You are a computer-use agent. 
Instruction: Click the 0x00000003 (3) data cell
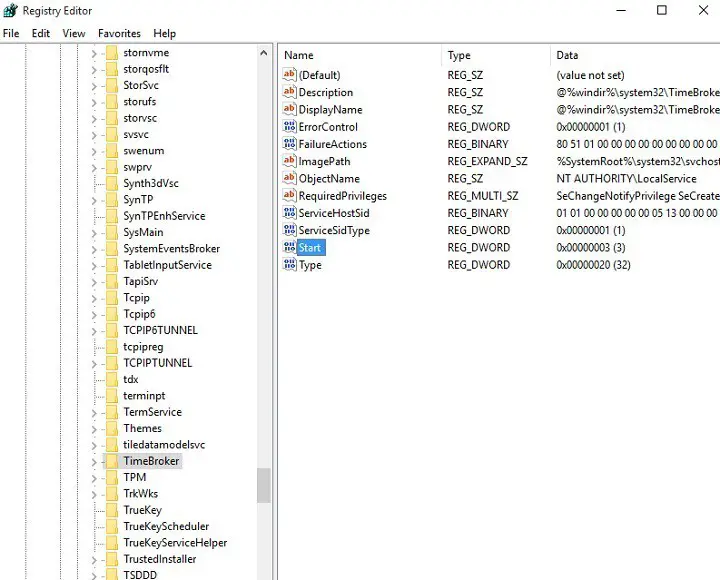click(591, 248)
